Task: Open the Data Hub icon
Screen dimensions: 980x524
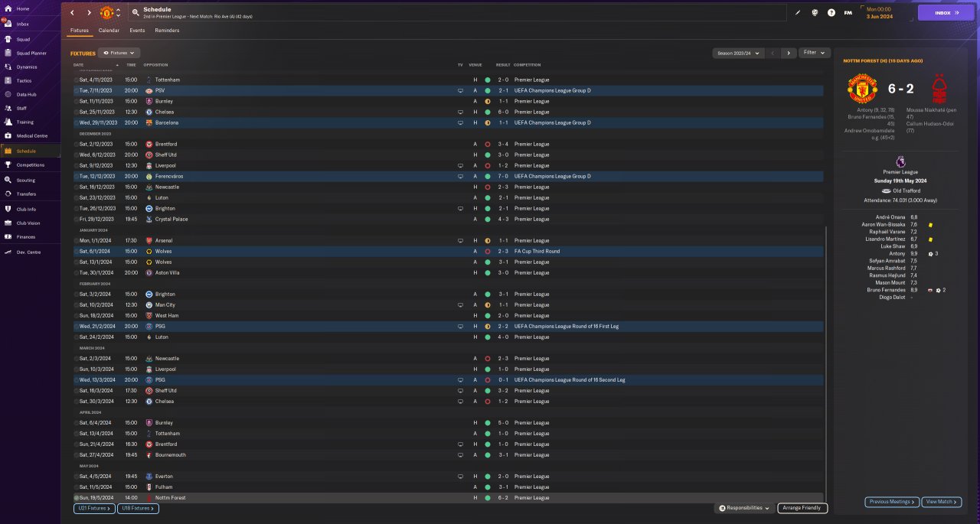Action: 8,94
